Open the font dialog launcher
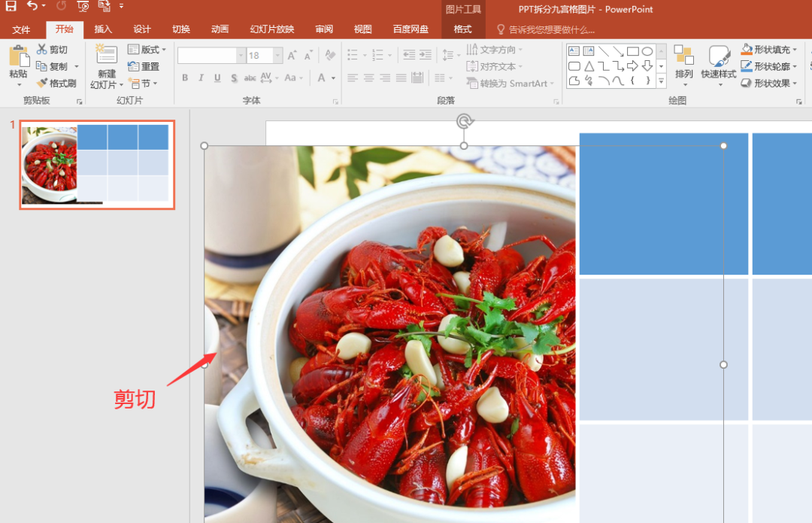Viewport: 812px width, 523px height. [x=335, y=102]
